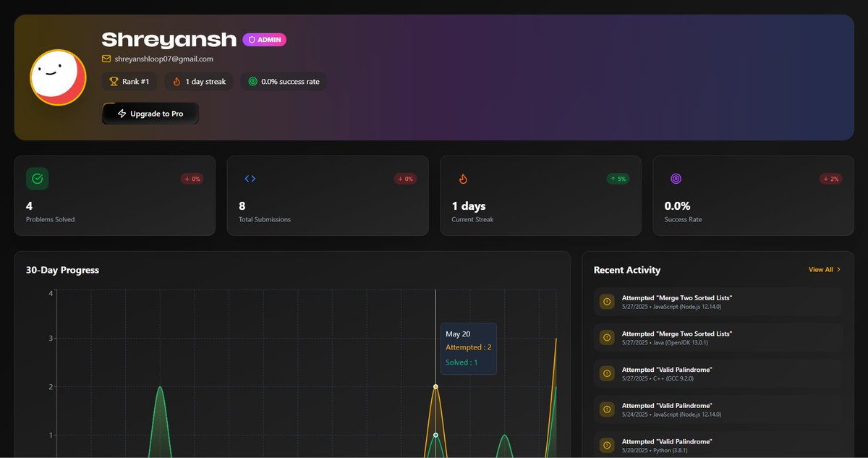Click the profile avatar picture

click(59, 77)
